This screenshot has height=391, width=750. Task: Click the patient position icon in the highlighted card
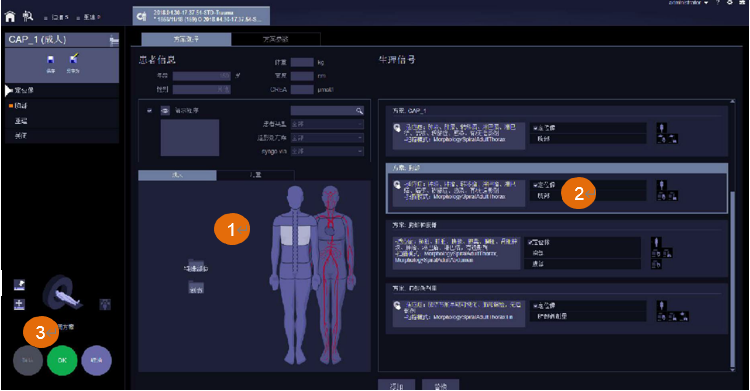coord(662,185)
